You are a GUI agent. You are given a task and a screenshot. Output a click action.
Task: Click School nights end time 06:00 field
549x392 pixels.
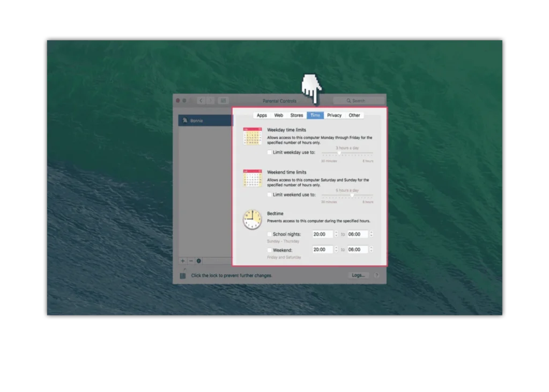(358, 235)
